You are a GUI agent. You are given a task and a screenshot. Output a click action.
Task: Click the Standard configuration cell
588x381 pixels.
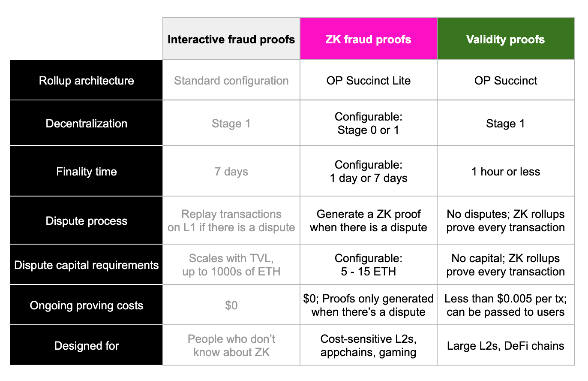tap(231, 81)
